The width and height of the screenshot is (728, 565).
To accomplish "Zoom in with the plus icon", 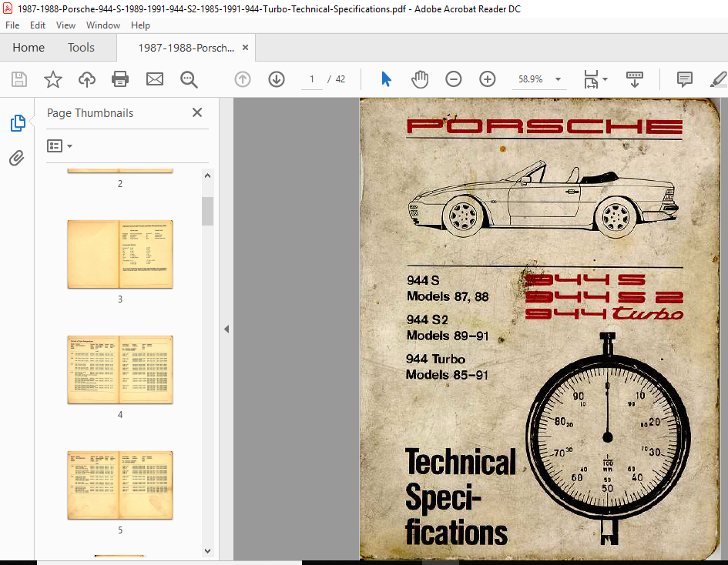I will (488, 79).
